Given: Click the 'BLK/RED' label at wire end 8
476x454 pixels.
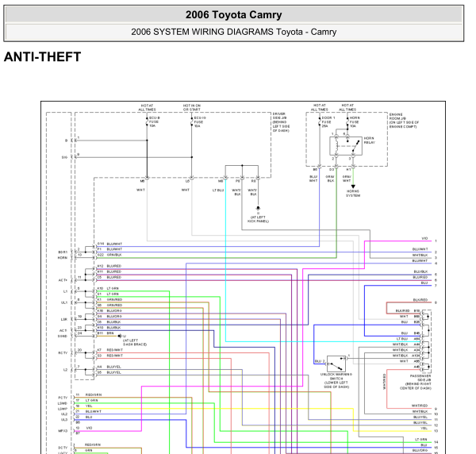Looking at the screenshot, I should click(420, 300).
